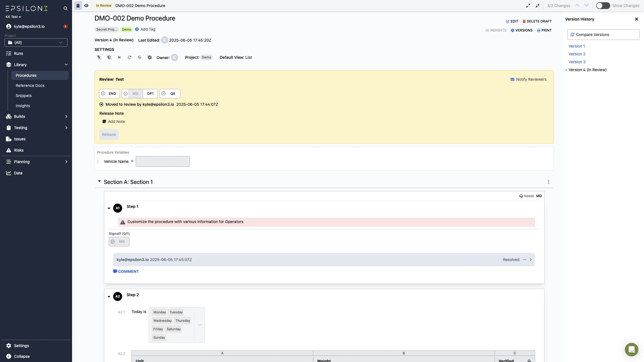Click the Release button

(x=109, y=134)
